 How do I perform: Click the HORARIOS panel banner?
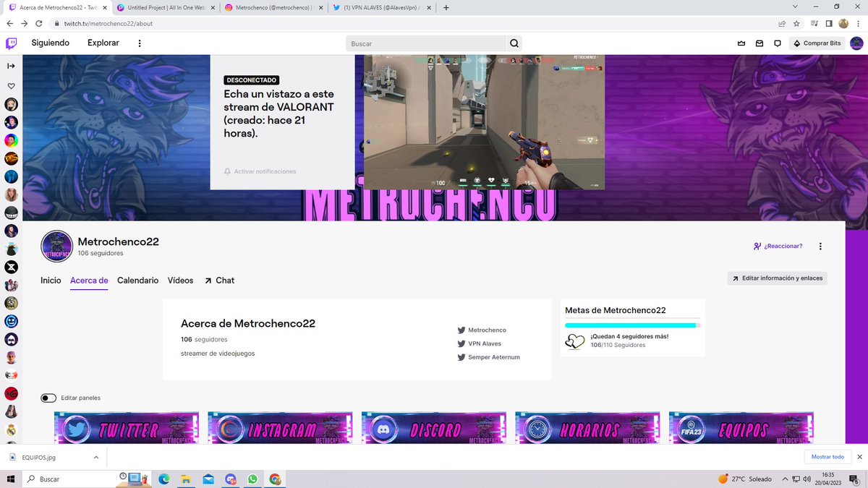pos(587,428)
